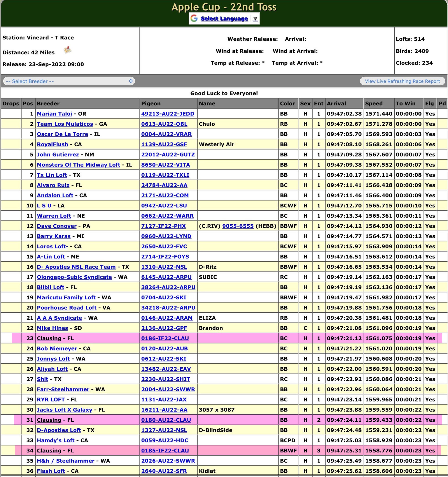Click Flash Loft breeder link
Screen dimensions: 448x477
coord(51,471)
